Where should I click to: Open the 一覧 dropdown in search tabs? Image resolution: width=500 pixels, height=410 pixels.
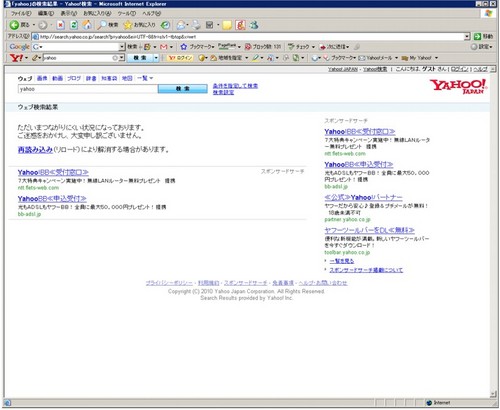click(145, 78)
